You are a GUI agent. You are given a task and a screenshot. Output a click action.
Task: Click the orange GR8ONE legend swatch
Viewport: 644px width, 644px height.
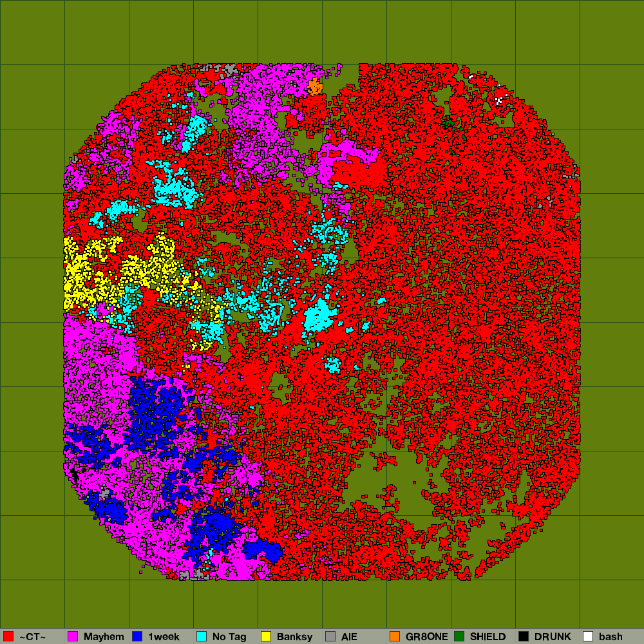(395, 636)
